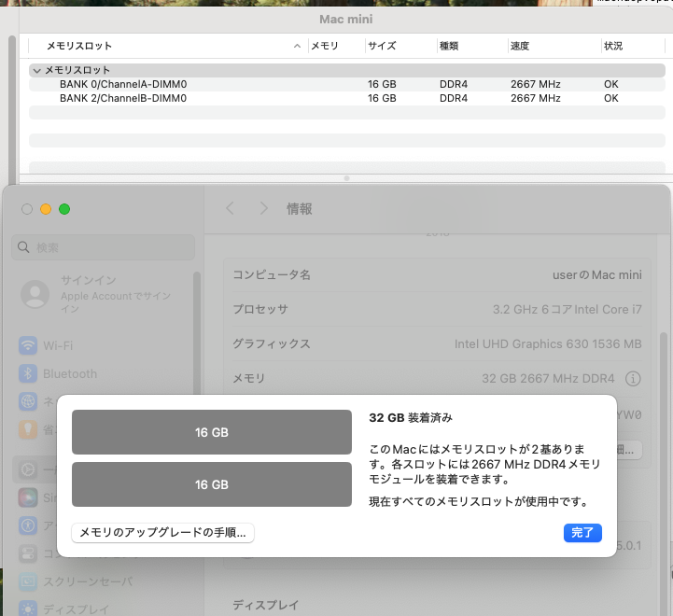The width and height of the screenshot is (673, 616).
Task: Select the BANK 2/ChannelB-DIMM0 row
Action: (347, 98)
